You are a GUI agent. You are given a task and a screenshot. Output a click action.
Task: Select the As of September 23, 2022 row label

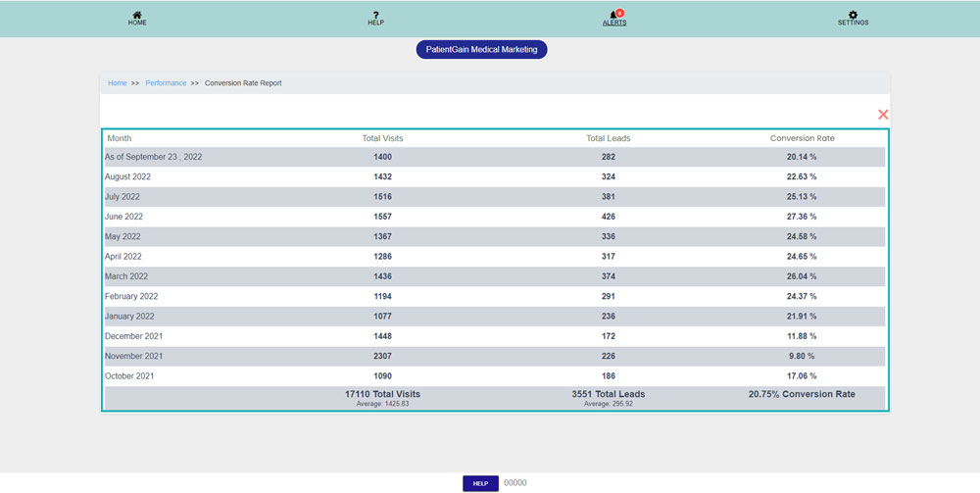point(153,157)
